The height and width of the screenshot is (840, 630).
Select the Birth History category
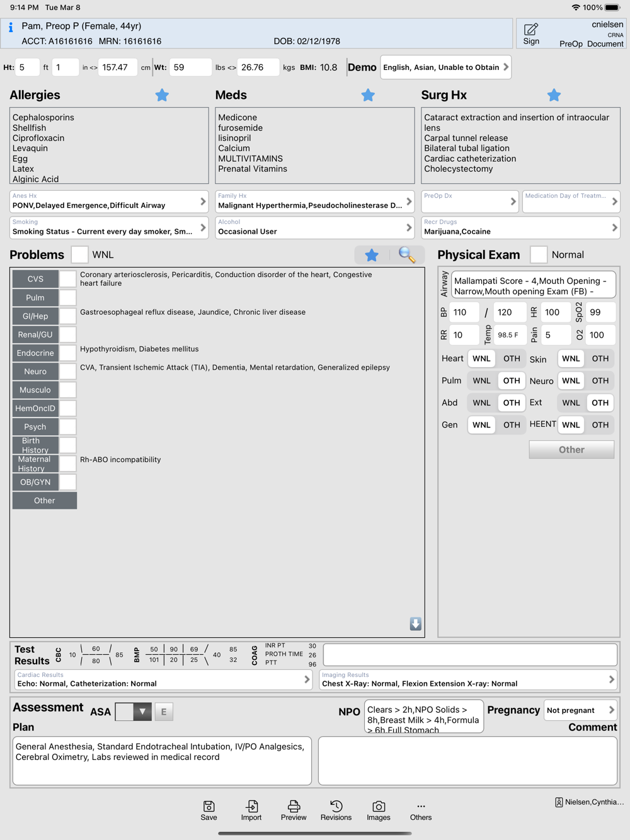tap(35, 445)
